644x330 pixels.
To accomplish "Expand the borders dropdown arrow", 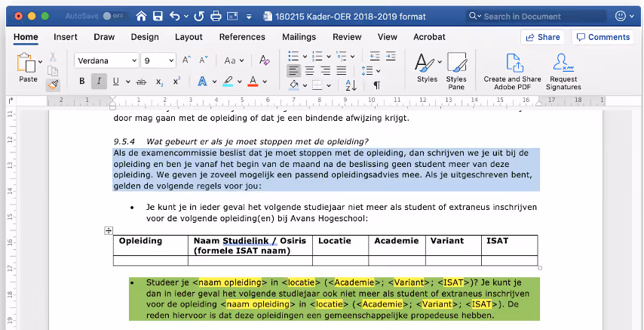I will pos(329,85).
